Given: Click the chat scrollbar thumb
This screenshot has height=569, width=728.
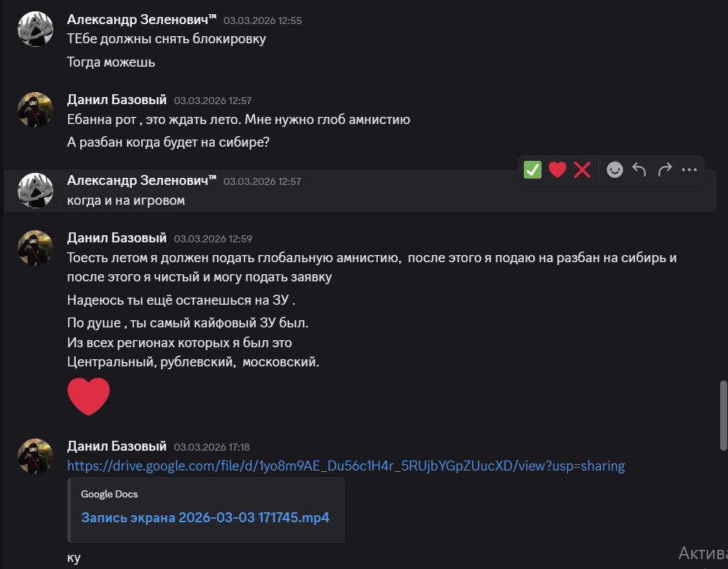Looking at the screenshot, I should coord(723,415).
